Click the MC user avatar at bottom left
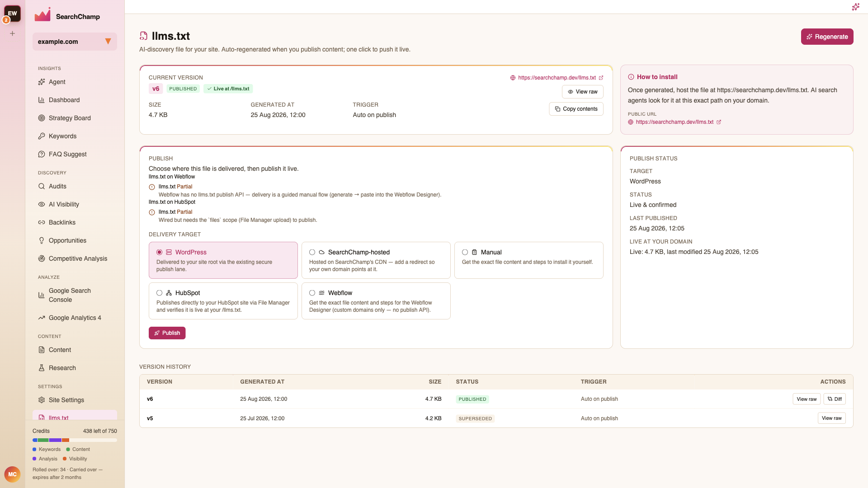Image resolution: width=868 pixels, height=488 pixels. pos(12,474)
